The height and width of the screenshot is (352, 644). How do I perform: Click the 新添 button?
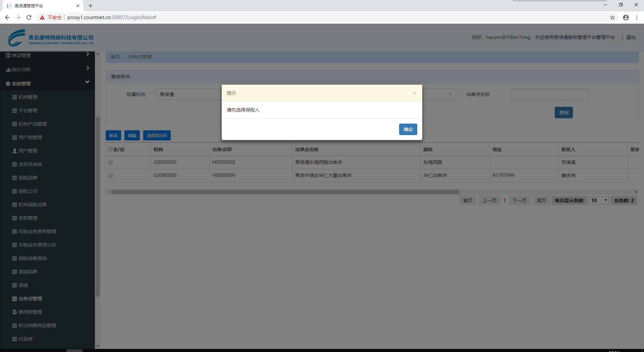[113, 135]
